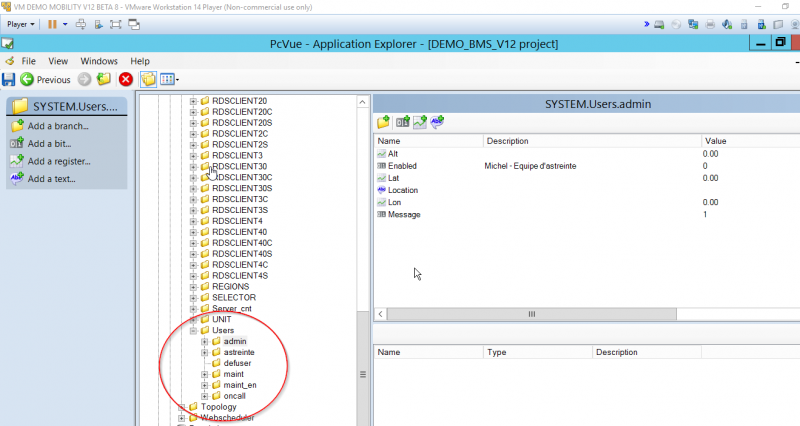Open the VMware Player menu
800x426 pixels.
coord(21,24)
